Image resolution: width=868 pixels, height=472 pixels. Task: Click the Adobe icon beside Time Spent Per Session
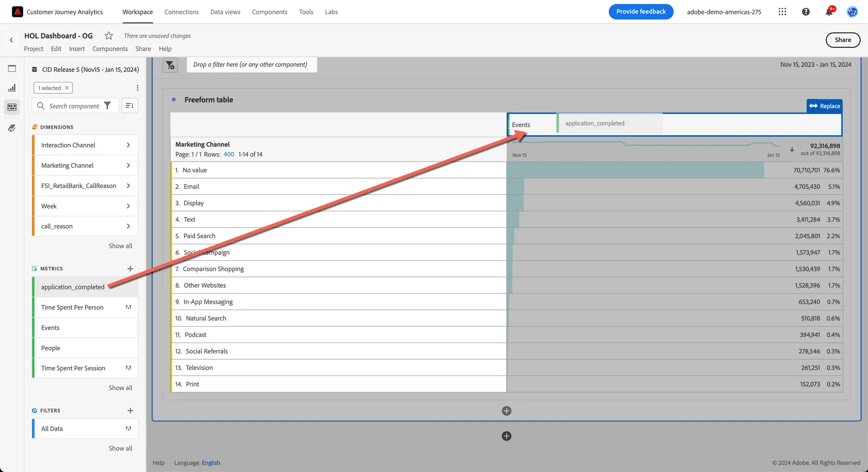[128, 368]
